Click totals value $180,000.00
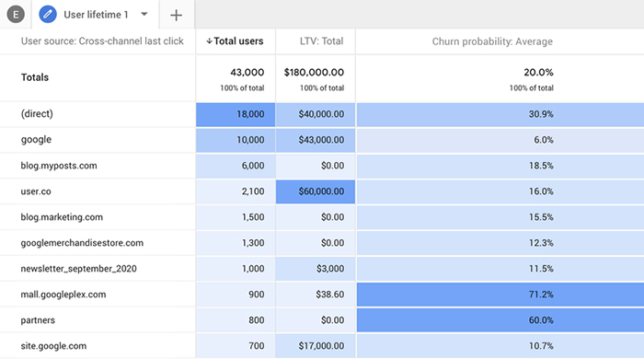The height and width of the screenshot is (359, 644). [x=314, y=73]
